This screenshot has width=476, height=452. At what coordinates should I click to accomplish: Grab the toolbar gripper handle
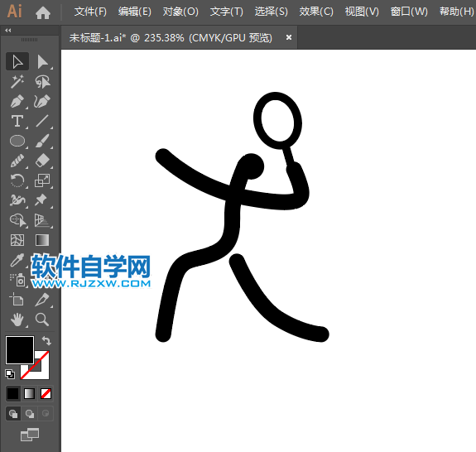(30, 40)
